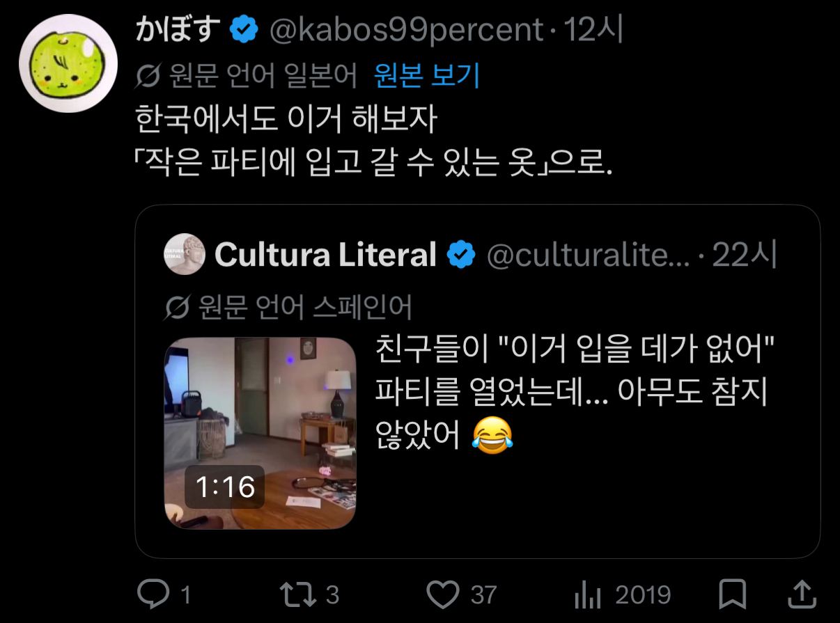Image resolution: width=840 pixels, height=623 pixels.
Task: Open the Cultura Literal display name
Action: (x=325, y=255)
